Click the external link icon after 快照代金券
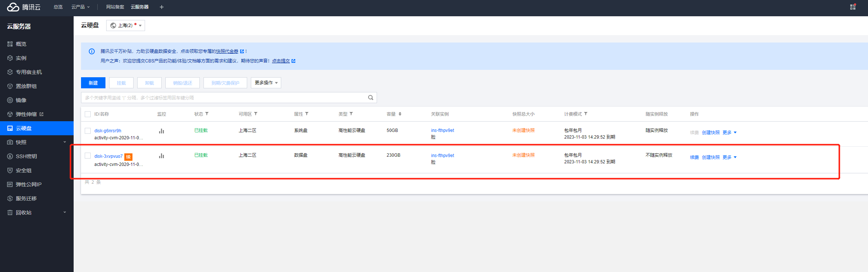 [x=242, y=51]
